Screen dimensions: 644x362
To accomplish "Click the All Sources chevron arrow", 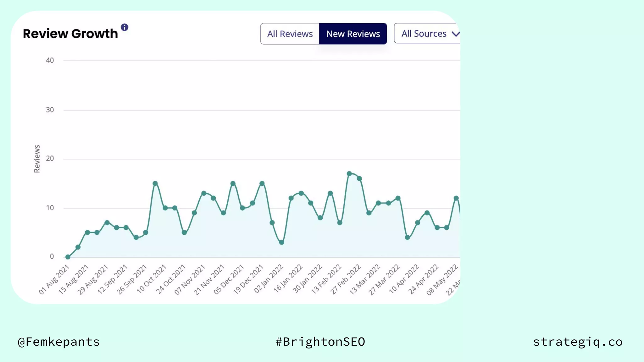I will click(455, 34).
